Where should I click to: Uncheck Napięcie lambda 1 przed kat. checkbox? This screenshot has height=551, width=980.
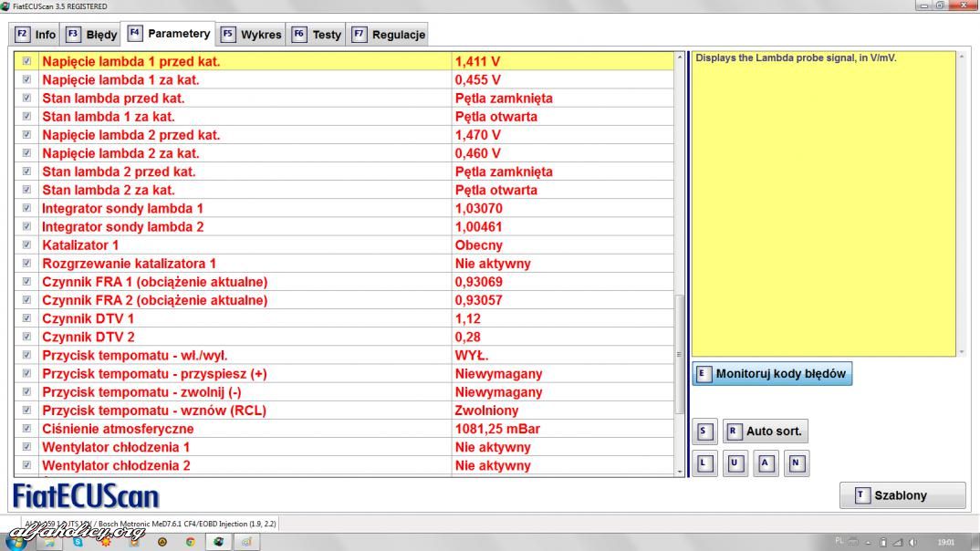coord(26,62)
